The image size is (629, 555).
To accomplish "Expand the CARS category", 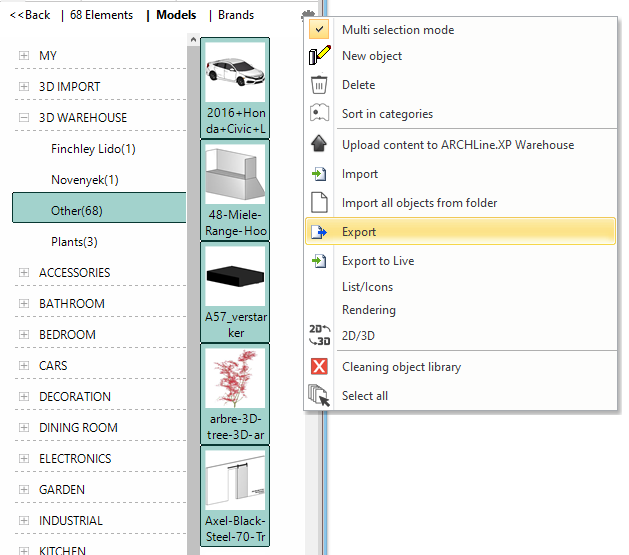I will (24, 366).
